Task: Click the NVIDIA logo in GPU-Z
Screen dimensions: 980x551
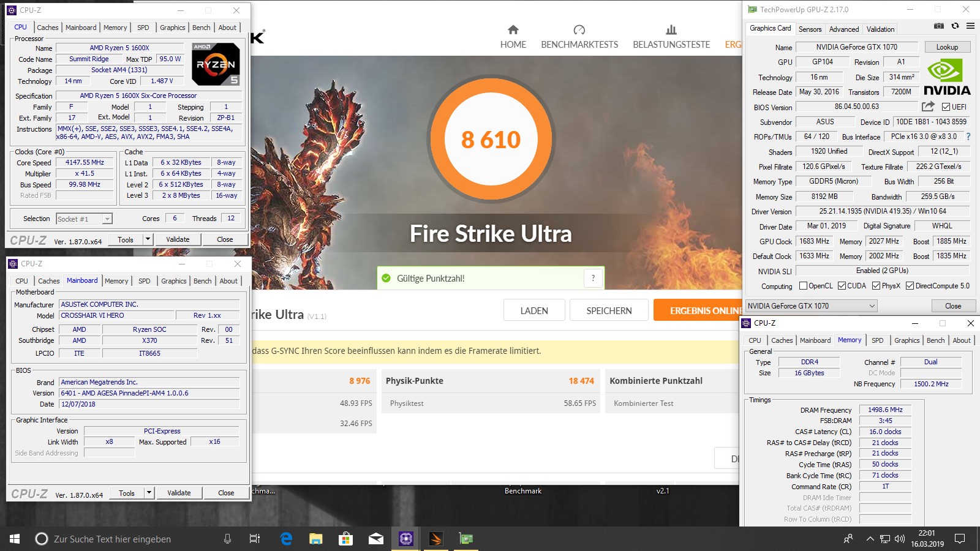Action: click(x=947, y=77)
